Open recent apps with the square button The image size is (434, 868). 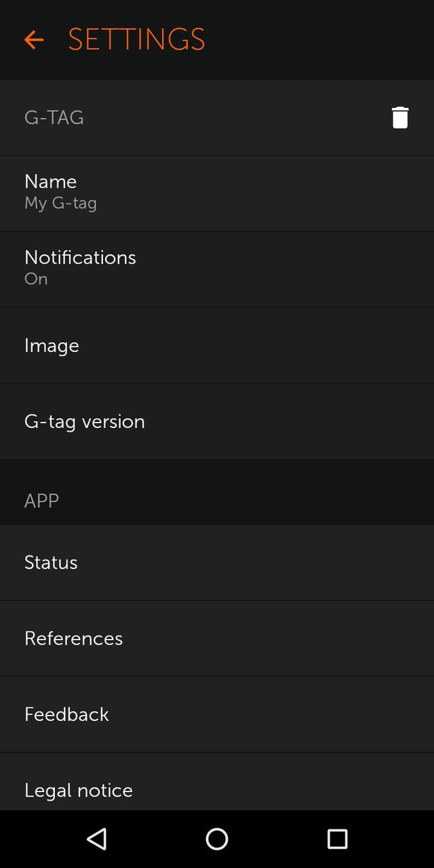click(337, 840)
